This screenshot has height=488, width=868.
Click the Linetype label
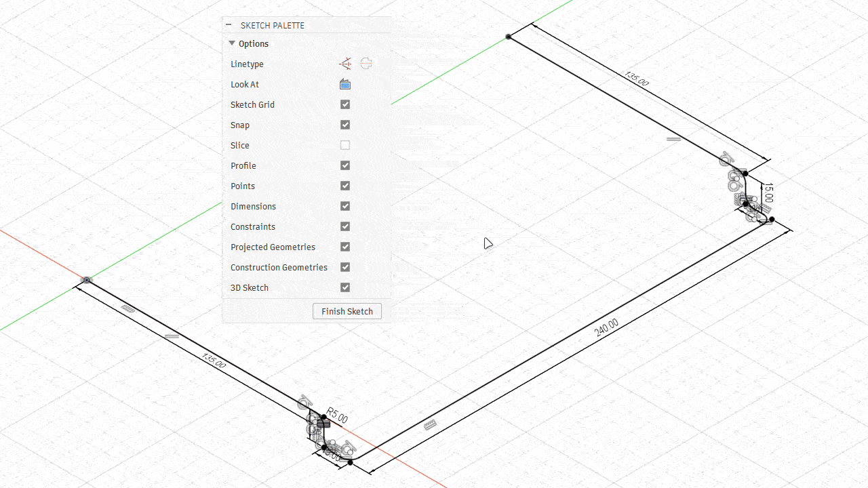247,64
